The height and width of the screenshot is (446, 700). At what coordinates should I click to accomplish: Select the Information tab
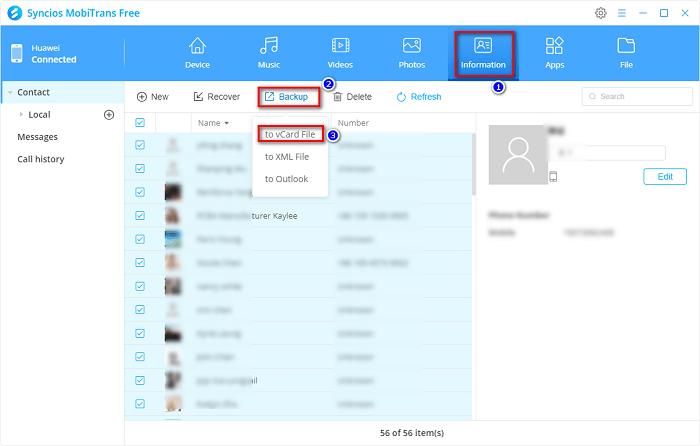tap(483, 53)
